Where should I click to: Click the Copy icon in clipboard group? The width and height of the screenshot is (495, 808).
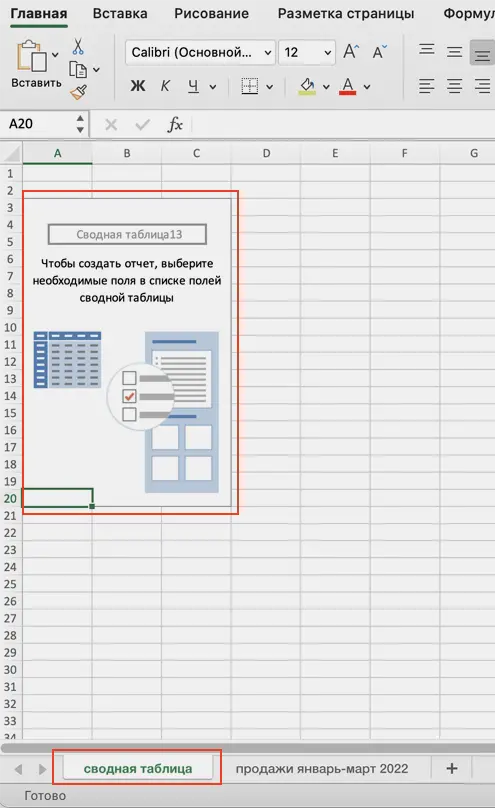click(x=78, y=70)
